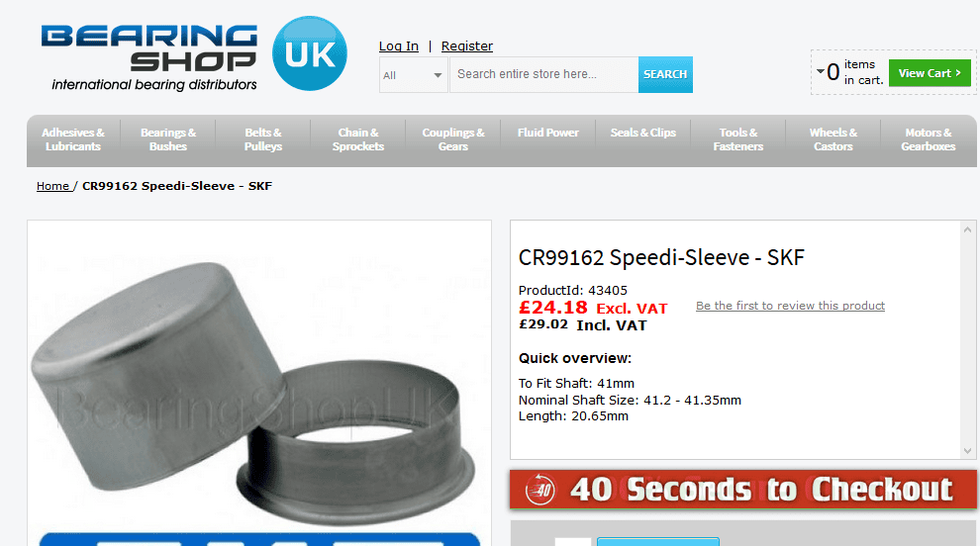
Task: Open the All category dropdown
Action: pyautogui.click(x=413, y=75)
